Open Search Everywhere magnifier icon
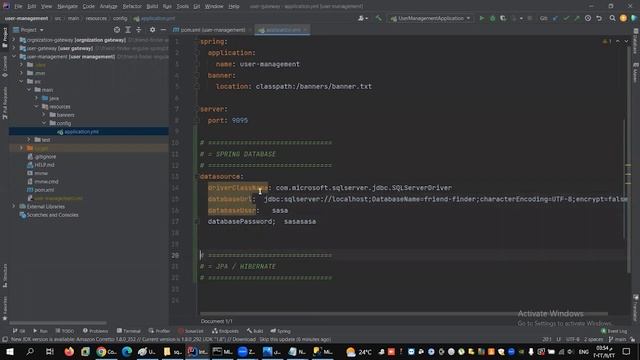Screen dimensions: 640x360 612,18
